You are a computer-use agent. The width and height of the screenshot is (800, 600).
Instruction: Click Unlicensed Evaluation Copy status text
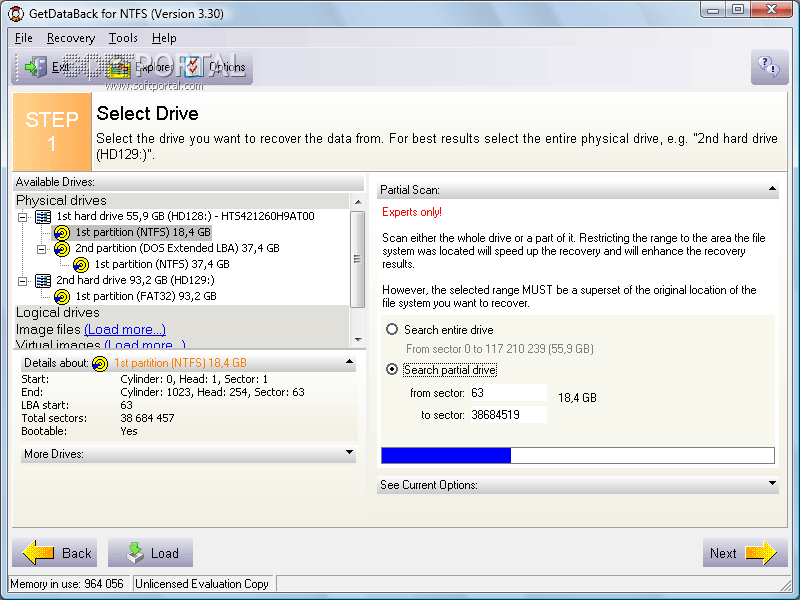[x=202, y=584]
